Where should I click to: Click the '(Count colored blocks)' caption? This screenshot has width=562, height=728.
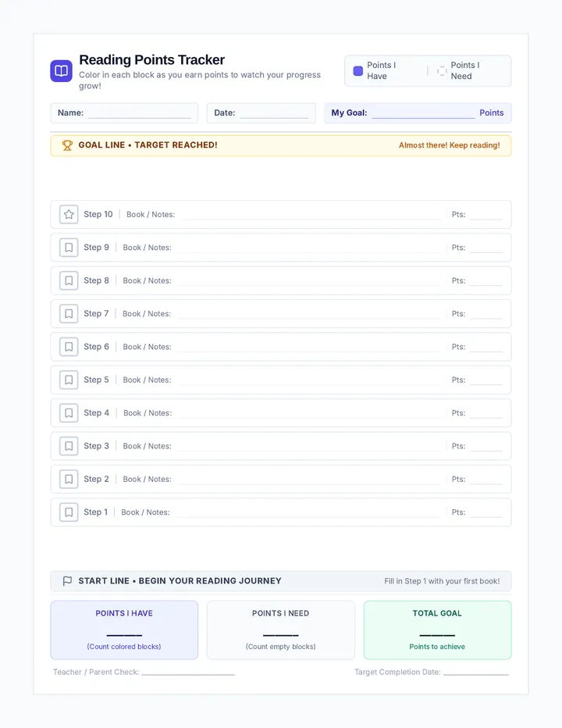124,647
